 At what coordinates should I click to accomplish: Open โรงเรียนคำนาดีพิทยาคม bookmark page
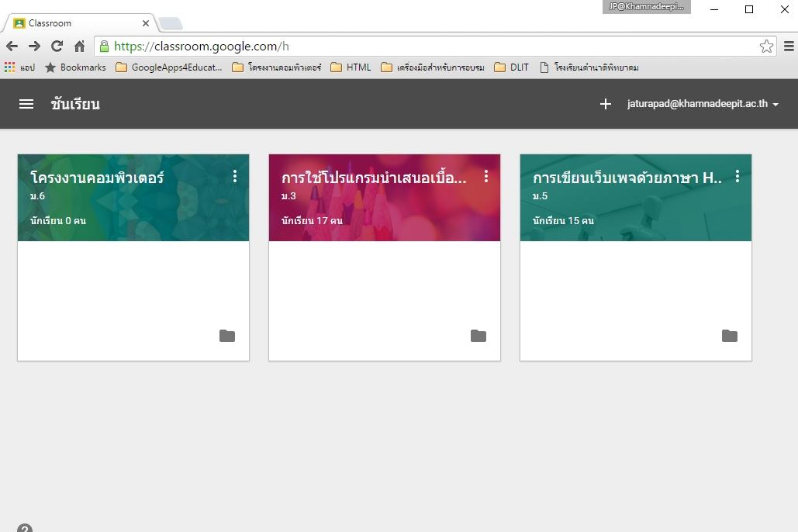point(589,67)
